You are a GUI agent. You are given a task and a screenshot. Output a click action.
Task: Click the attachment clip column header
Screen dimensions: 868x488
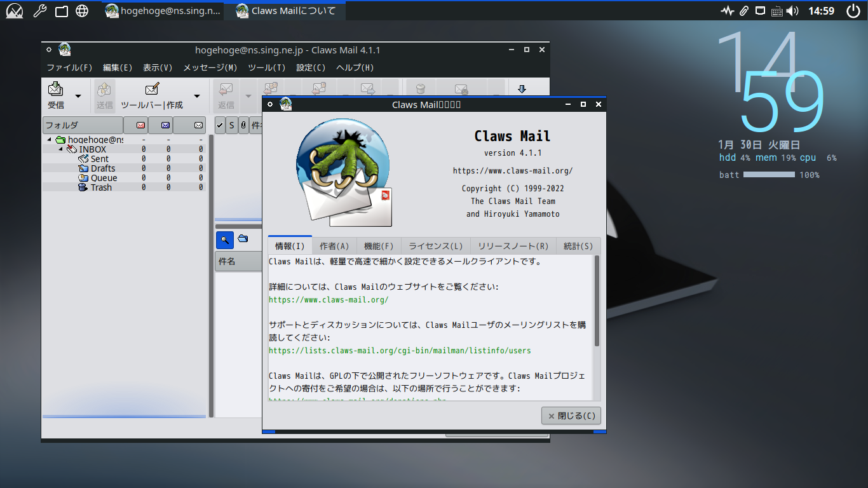pyautogui.click(x=243, y=126)
